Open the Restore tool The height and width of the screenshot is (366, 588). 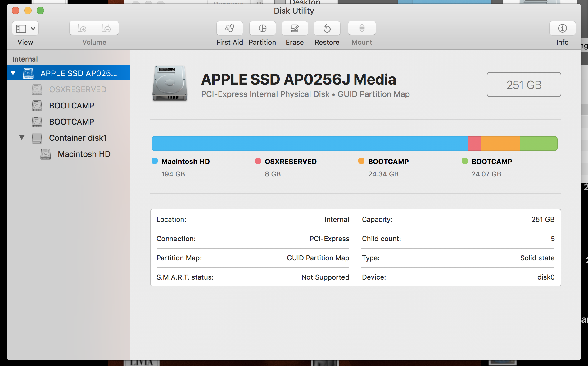(327, 28)
